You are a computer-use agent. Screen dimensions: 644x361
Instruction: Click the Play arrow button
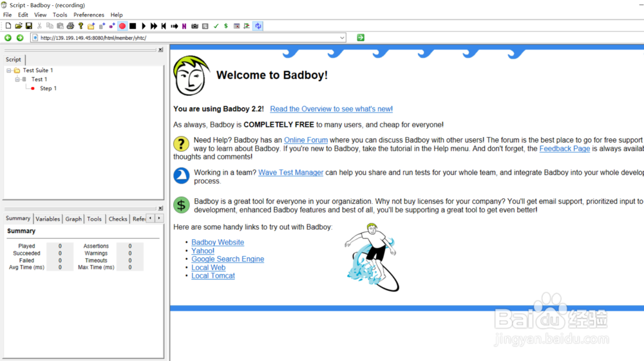(x=144, y=26)
